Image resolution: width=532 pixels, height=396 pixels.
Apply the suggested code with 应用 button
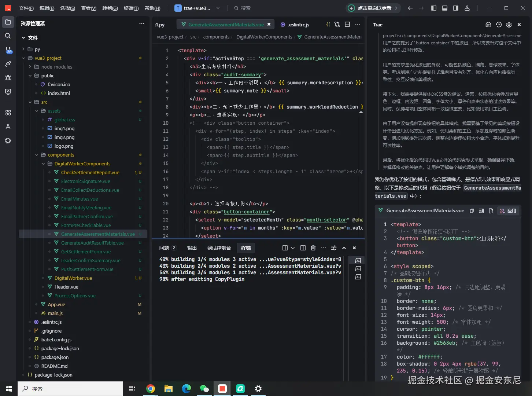tap(508, 211)
